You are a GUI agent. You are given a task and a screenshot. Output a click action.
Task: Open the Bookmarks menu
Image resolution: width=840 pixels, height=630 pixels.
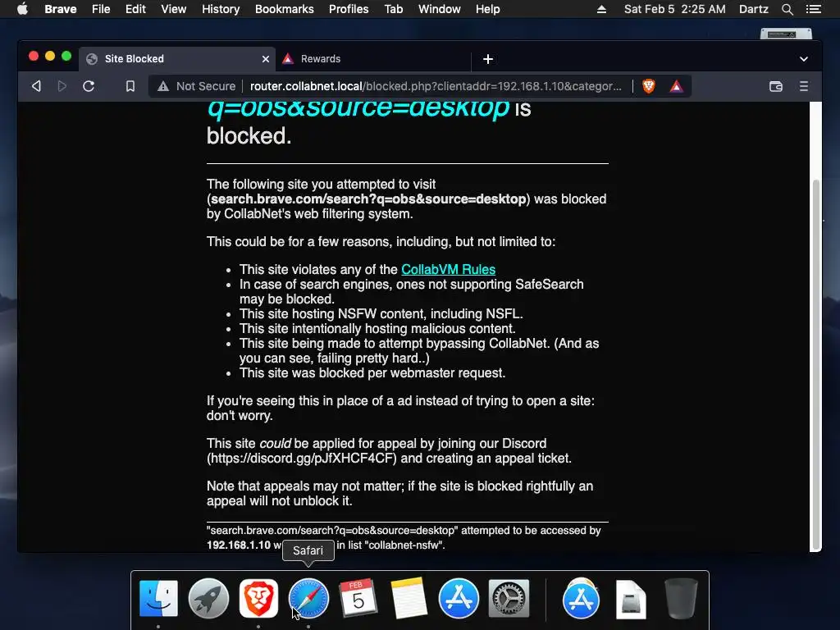point(285,9)
